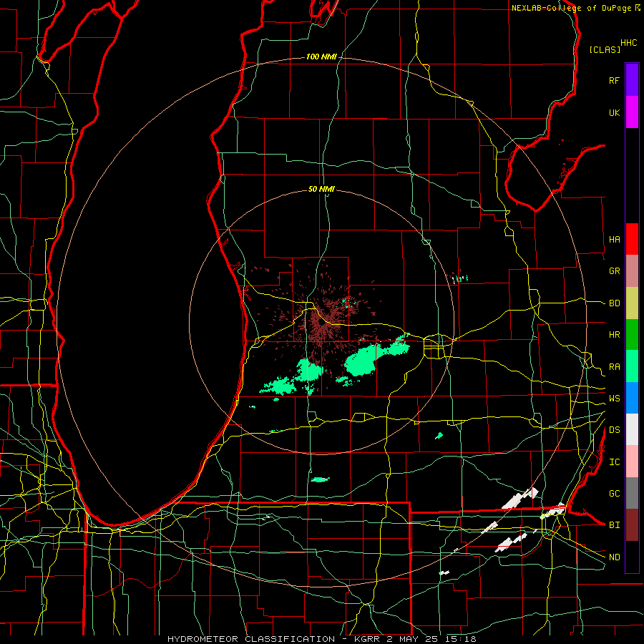Viewport: 644px width, 644px height.
Task: Click the WS legend label
Action: pyautogui.click(x=614, y=398)
